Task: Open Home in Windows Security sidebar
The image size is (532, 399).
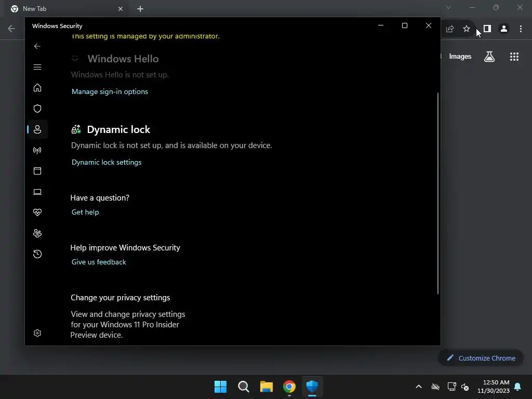Action: tap(37, 88)
